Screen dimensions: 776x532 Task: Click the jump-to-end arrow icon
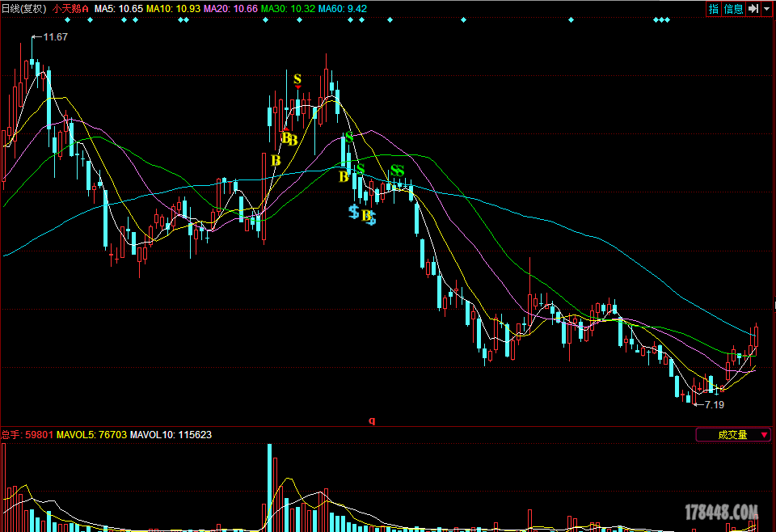click(x=753, y=9)
